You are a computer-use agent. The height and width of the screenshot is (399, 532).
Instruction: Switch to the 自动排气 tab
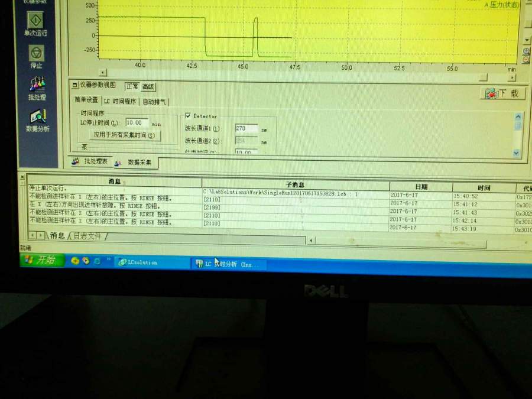pyautogui.click(x=154, y=102)
